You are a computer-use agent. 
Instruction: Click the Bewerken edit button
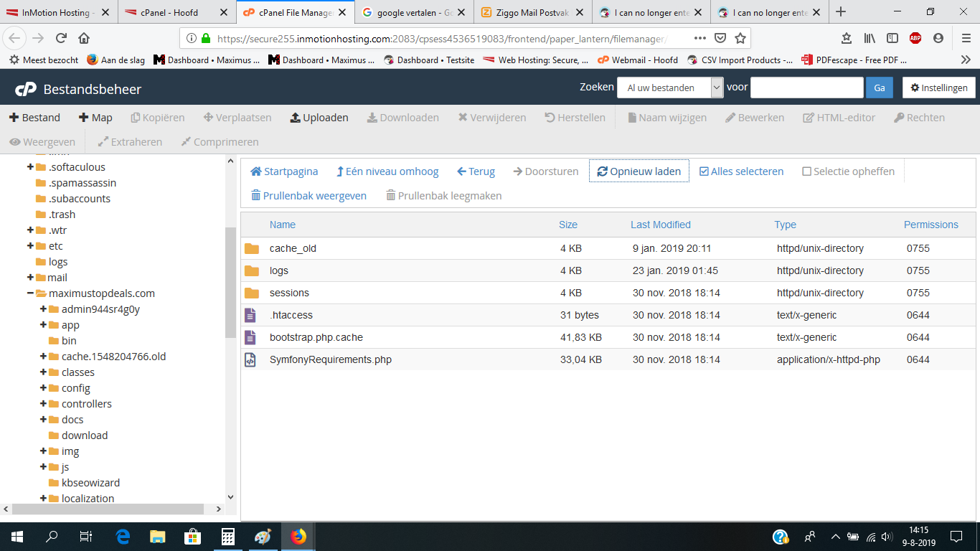pos(755,118)
